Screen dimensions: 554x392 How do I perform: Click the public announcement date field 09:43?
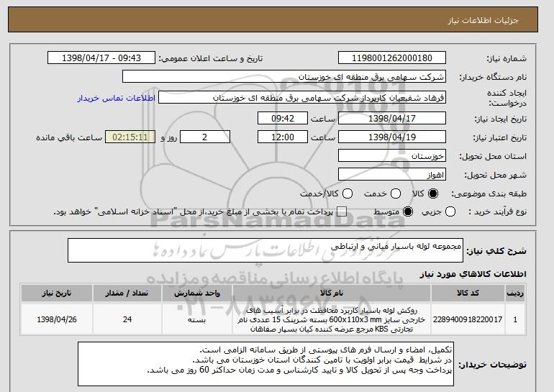pyautogui.click(x=101, y=58)
